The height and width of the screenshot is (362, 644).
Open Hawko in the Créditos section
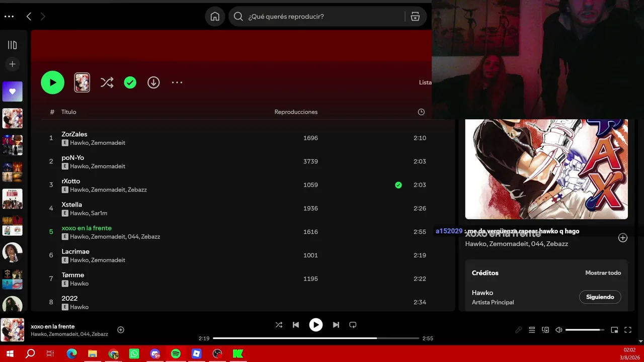point(482,293)
